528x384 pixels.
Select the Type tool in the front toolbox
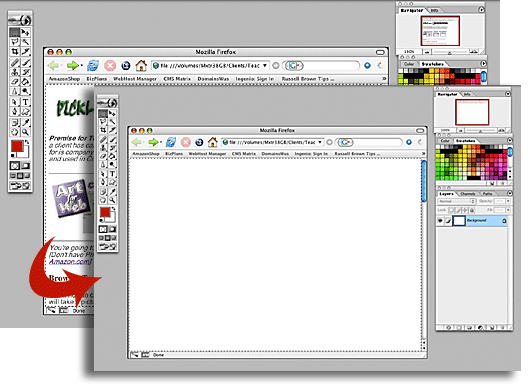click(112, 173)
